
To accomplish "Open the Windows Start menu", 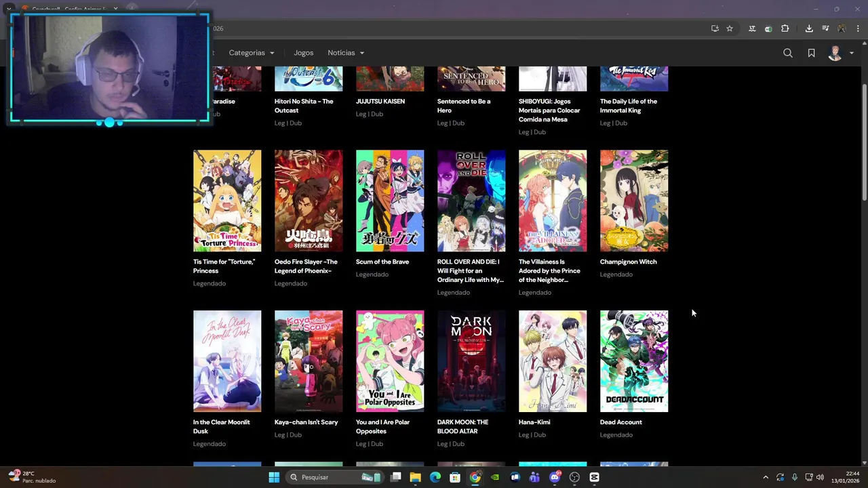I will click(x=274, y=477).
